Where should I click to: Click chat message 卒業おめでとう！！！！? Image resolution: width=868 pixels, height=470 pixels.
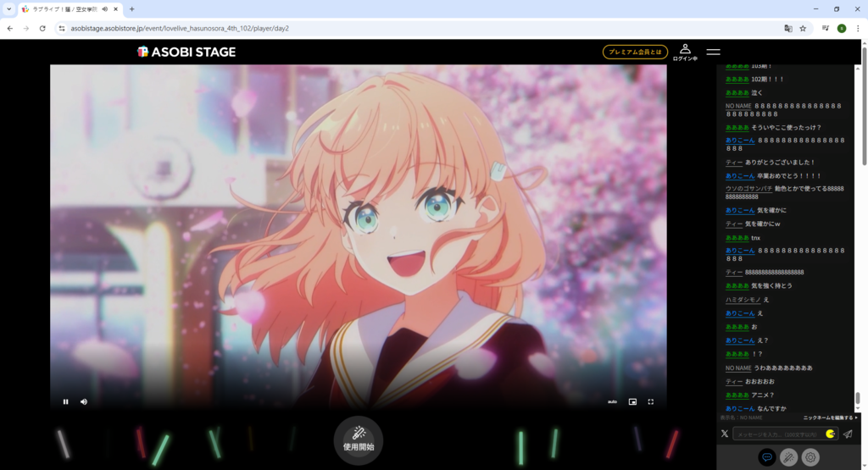pyautogui.click(x=789, y=176)
